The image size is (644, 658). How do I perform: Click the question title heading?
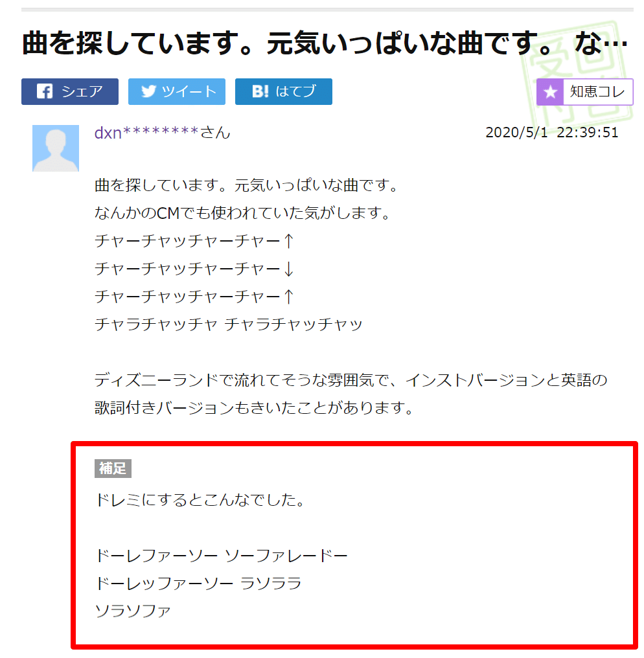click(x=324, y=43)
